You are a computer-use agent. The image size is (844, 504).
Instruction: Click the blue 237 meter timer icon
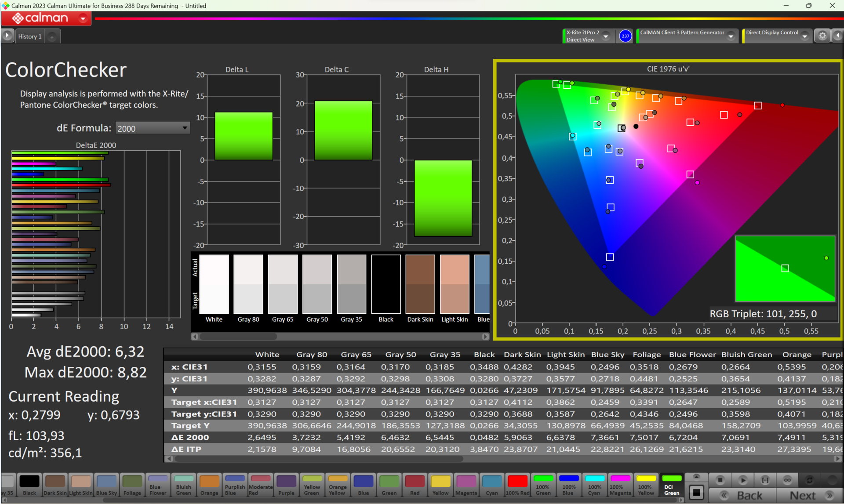pyautogui.click(x=625, y=36)
